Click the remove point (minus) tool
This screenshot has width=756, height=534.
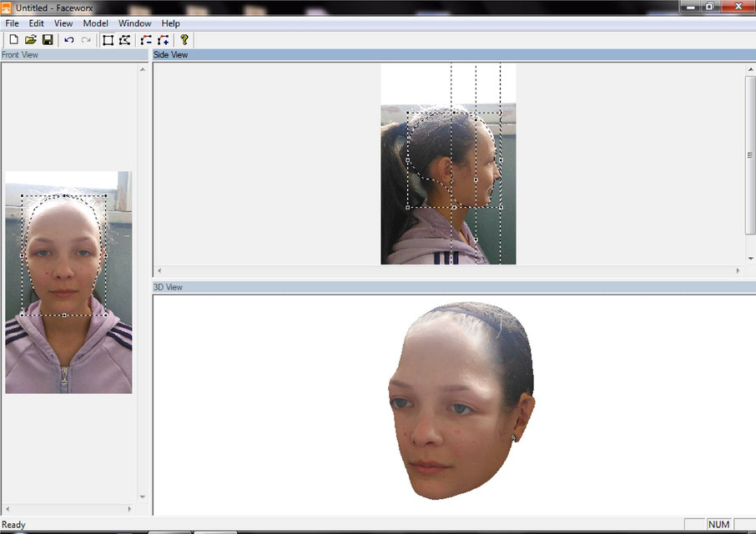[x=146, y=39]
